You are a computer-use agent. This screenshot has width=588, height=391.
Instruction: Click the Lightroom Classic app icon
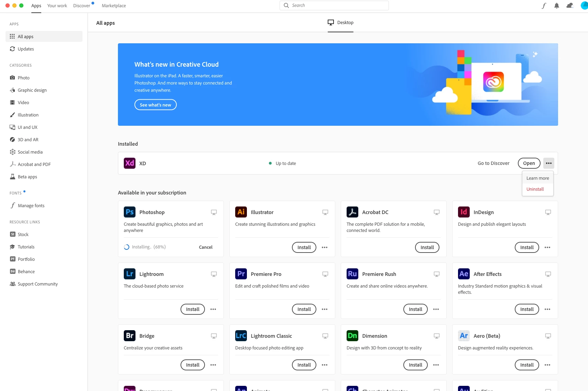(x=241, y=336)
